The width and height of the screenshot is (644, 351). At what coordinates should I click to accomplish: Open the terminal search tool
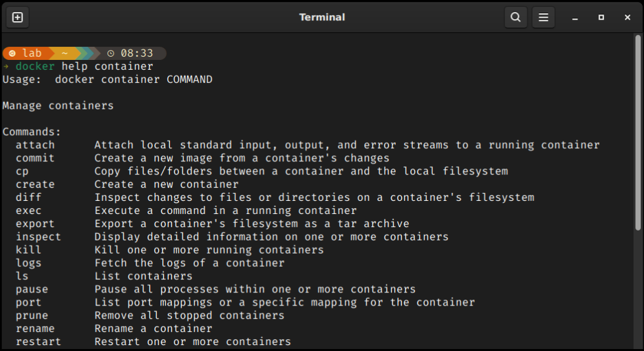[x=516, y=17]
